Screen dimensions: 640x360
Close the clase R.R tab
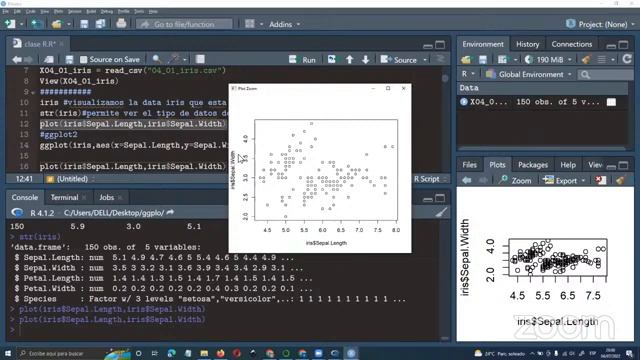(62, 44)
